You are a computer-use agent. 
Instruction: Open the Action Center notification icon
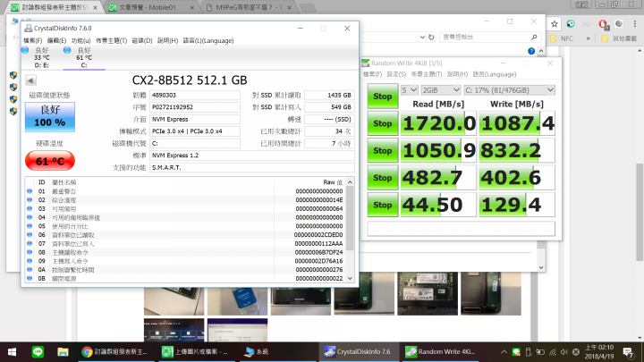(x=628, y=352)
